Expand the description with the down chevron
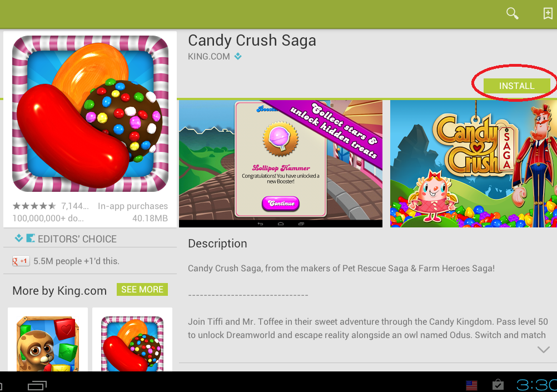Screen dimensions: 557x392 coord(544,350)
